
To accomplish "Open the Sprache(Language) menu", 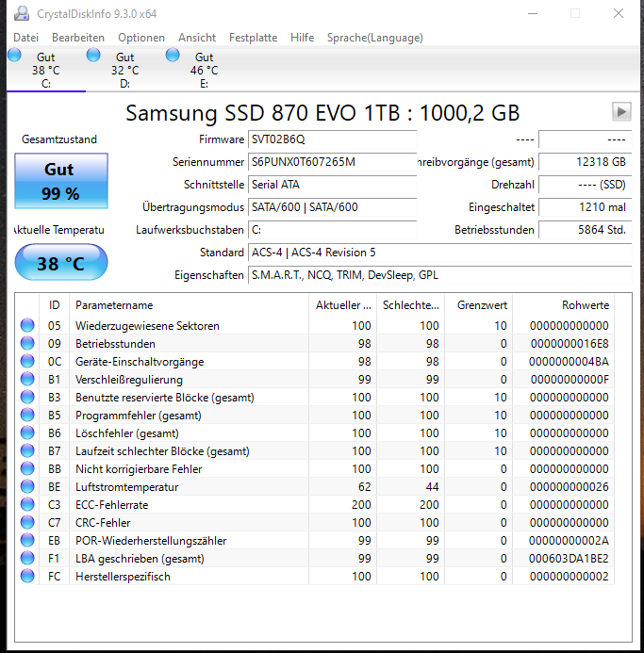I will point(374,38).
